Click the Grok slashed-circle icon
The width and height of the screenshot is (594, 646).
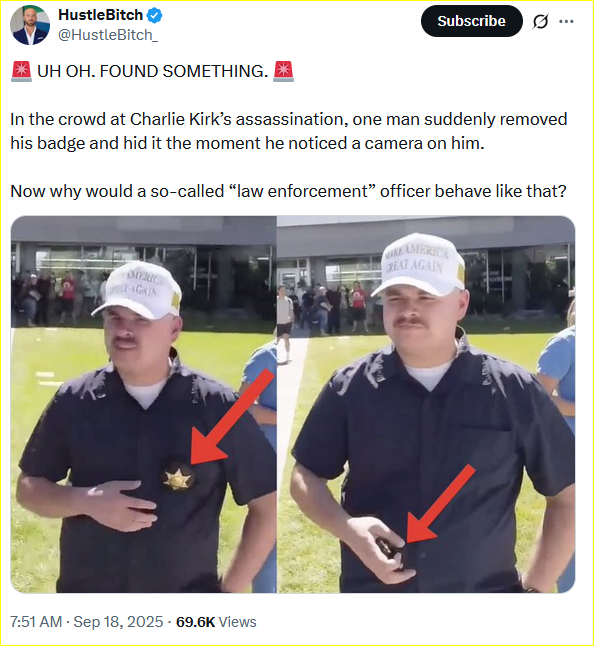tap(540, 21)
